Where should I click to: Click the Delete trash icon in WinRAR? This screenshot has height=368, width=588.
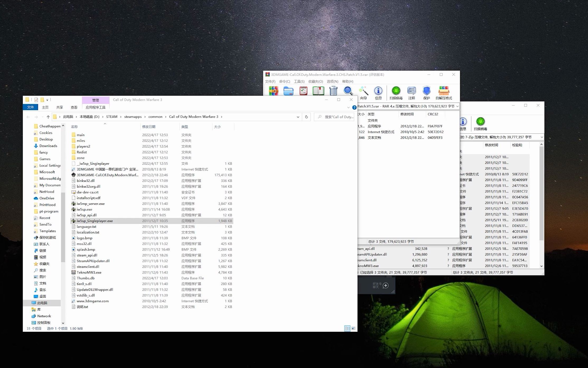tap(333, 91)
